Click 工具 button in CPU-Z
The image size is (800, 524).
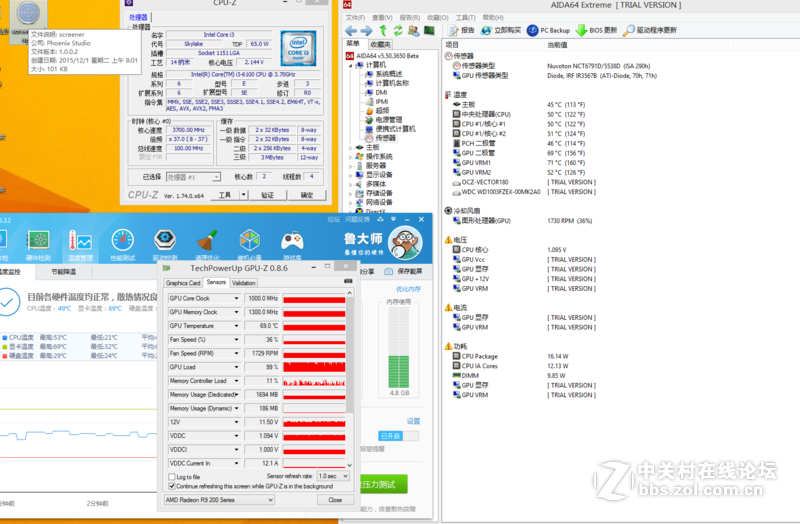[225, 195]
